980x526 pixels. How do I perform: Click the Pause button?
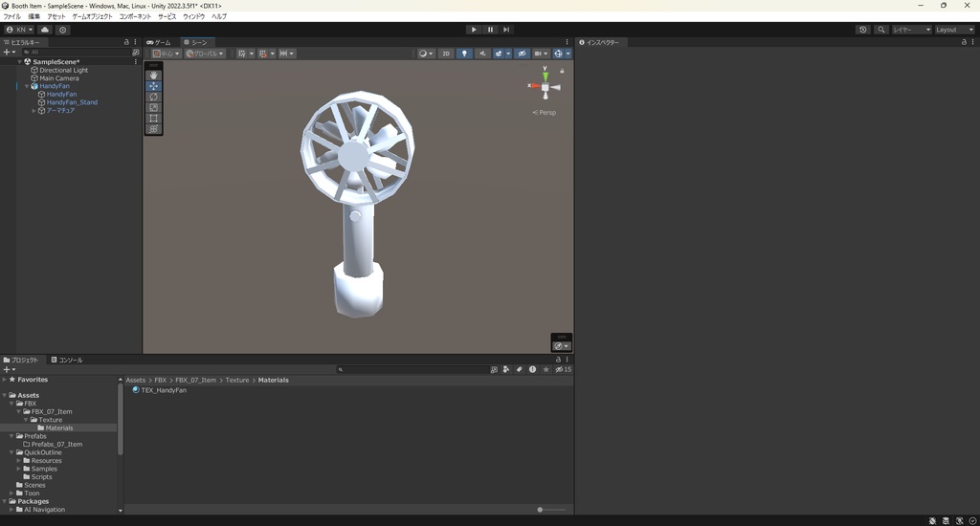coord(490,30)
